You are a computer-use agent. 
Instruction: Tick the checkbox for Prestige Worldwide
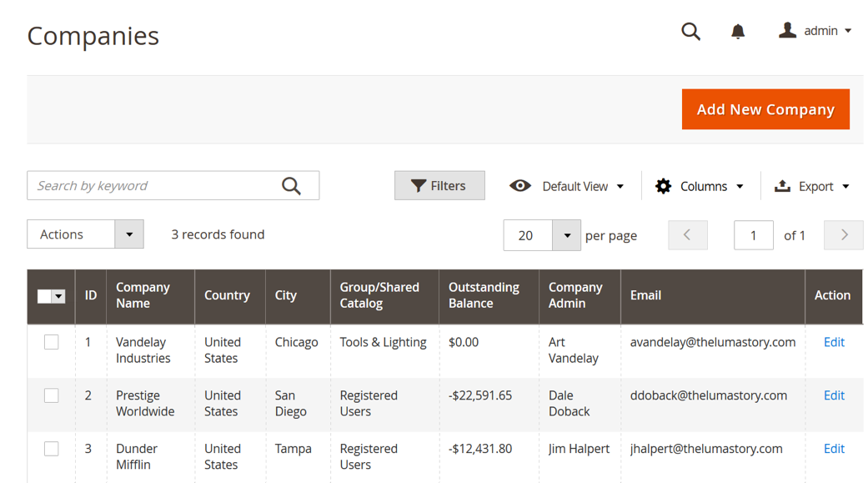coord(52,395)
